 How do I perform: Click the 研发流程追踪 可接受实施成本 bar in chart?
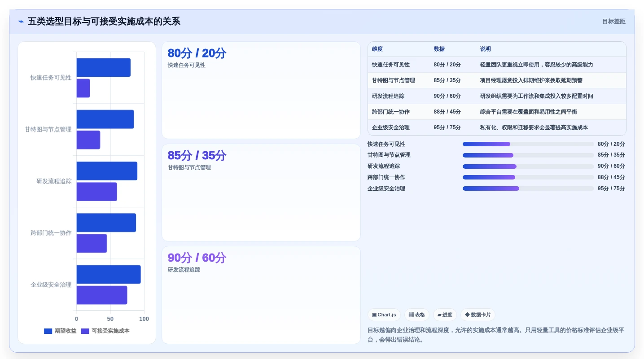coord(97,192)
